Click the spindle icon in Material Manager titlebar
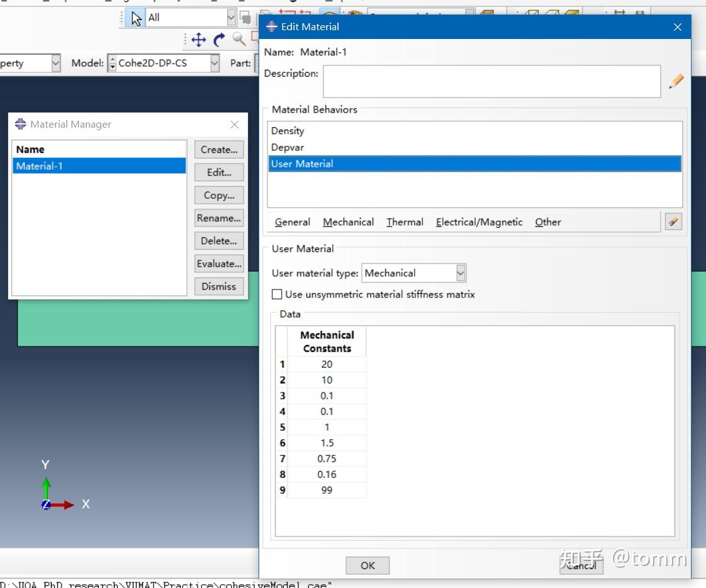706x588 pixels. [20, 124]
